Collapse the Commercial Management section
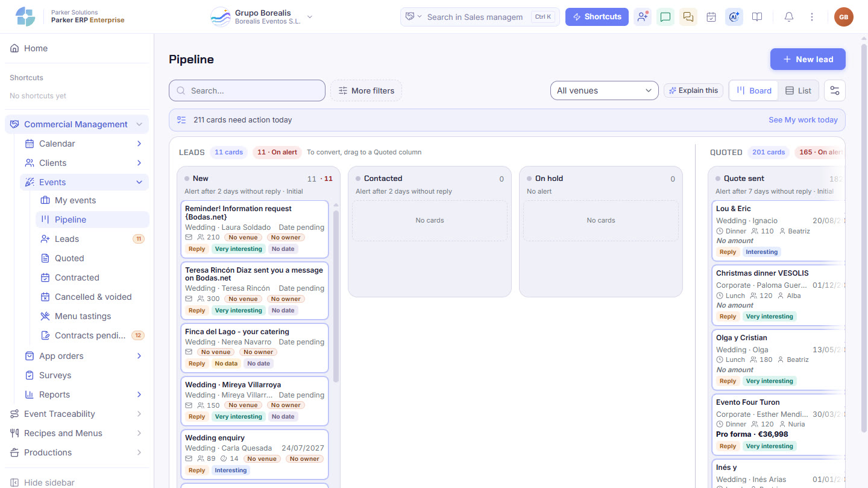This screenshot has width=868, height=488. [139, 124]
